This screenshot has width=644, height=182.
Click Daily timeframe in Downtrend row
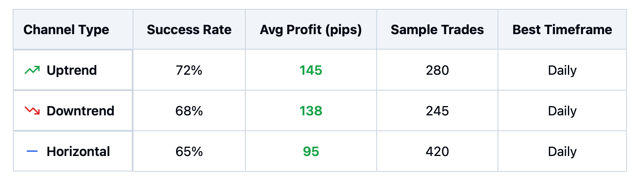562,111
